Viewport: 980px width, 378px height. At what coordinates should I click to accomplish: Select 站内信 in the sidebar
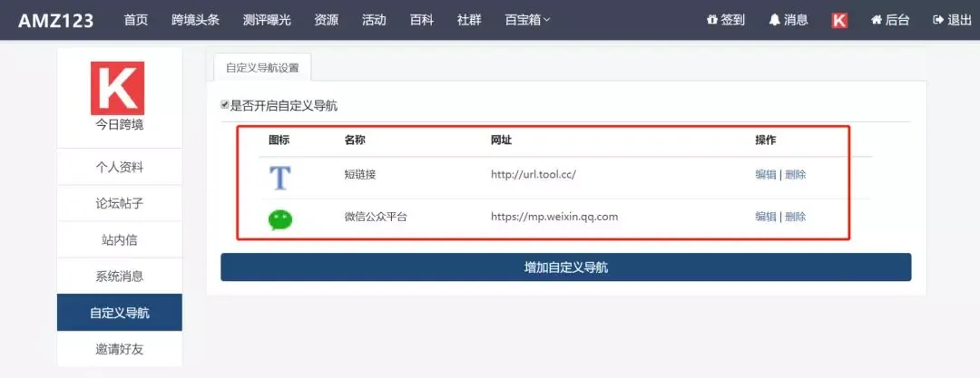pyautogui.click(x=120, y=240)
